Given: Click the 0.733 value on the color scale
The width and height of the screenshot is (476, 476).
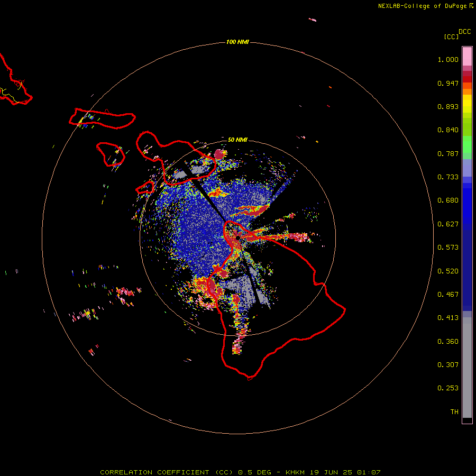Looking at the screenshot, I should pyautogui.click(x=448, y=177).
